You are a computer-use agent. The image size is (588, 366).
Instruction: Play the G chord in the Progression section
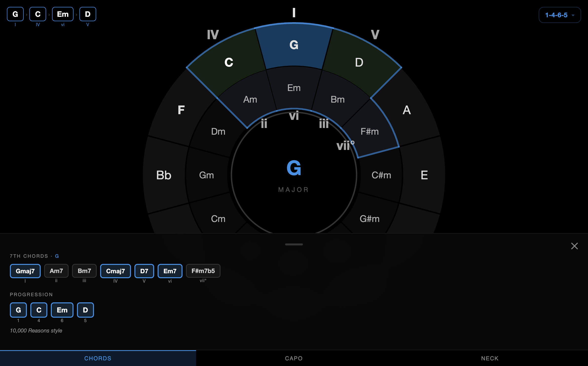18,310
